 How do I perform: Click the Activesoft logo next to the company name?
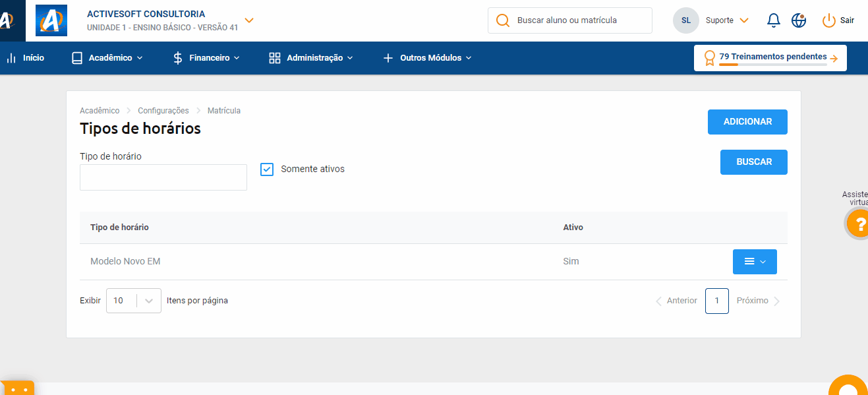click(51, 20)
